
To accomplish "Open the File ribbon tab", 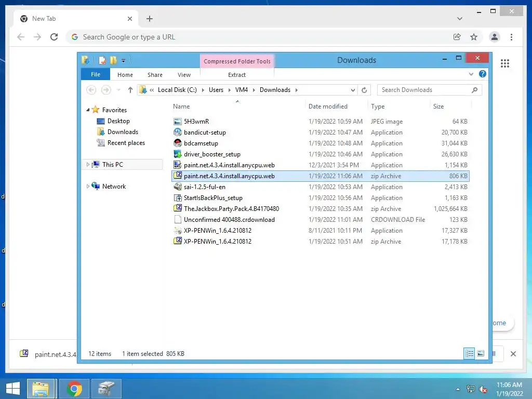I will coord(96,74).
